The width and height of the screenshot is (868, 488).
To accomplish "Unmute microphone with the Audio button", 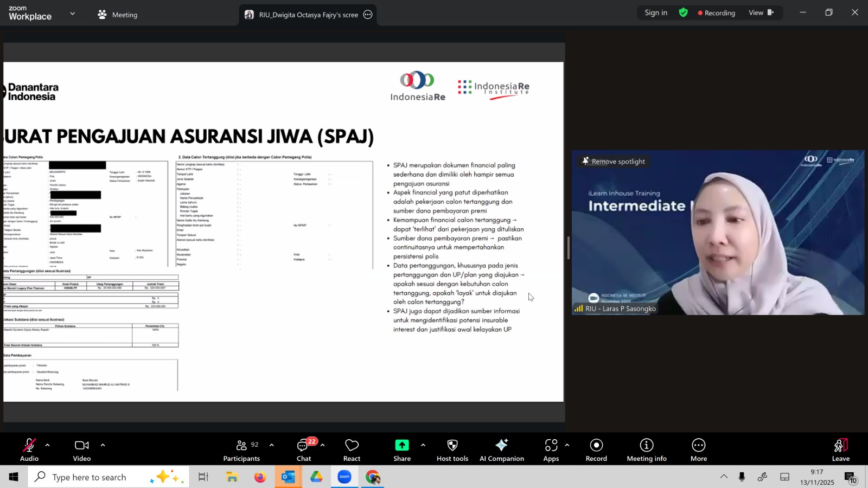I will (x=29, y=450).
